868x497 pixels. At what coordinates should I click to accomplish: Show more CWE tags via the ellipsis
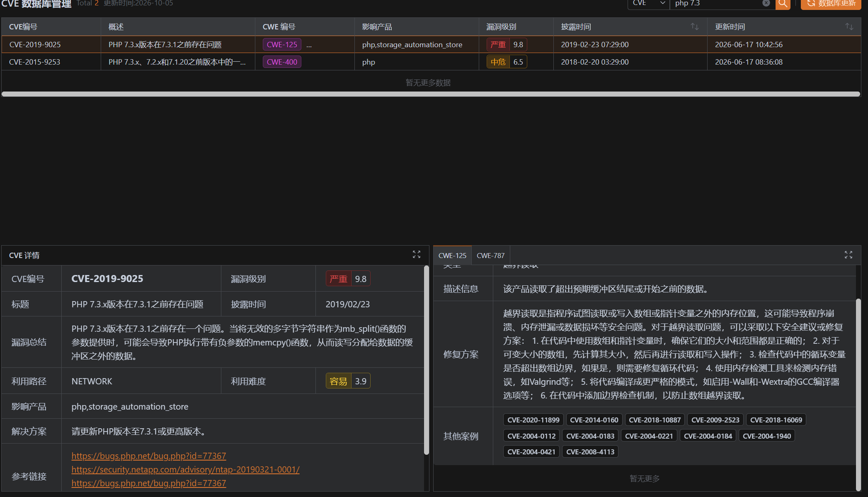309,45
